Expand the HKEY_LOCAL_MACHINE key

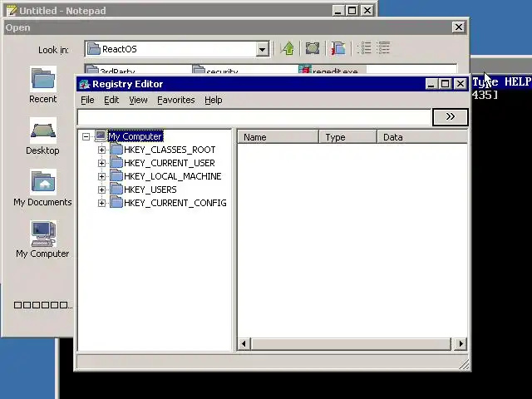coord(101,176)
